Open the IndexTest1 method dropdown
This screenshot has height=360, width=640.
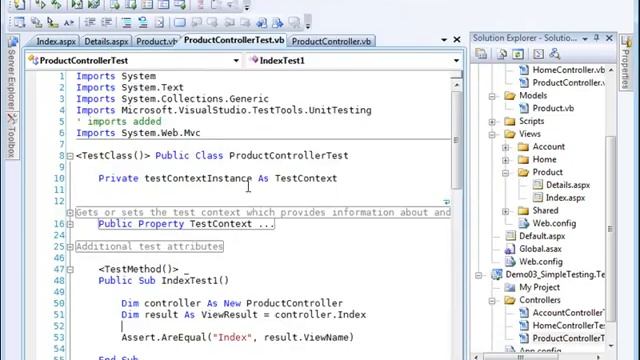click(x=456, y=61)
